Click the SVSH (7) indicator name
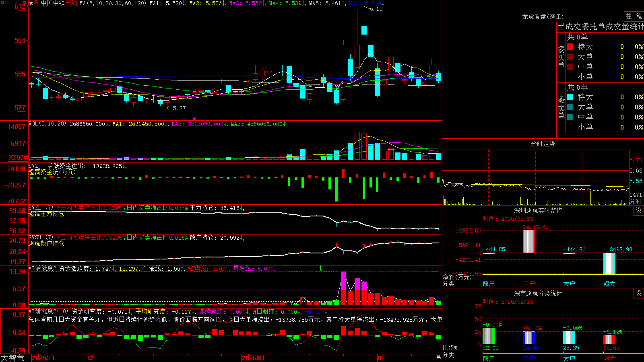The height and width of the screenshot is (362, 644). [41, 238]
